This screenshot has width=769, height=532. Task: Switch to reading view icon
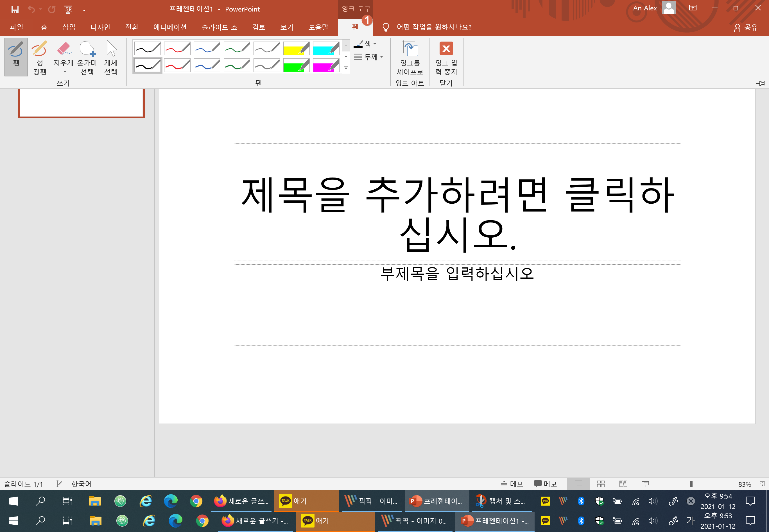click(623, 484)
